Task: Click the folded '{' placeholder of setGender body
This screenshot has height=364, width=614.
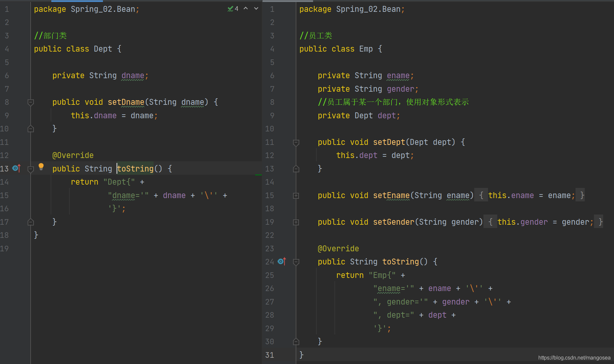Action: click(490, 222)
